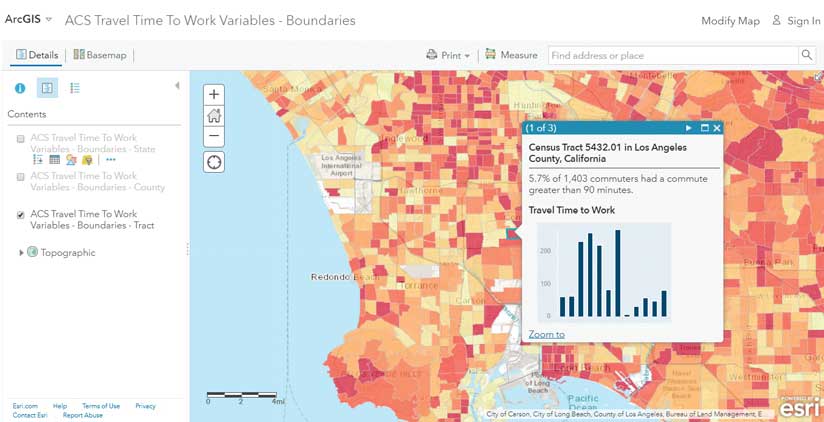Open the ArcGIS dropdown menu

coord(28,19)
